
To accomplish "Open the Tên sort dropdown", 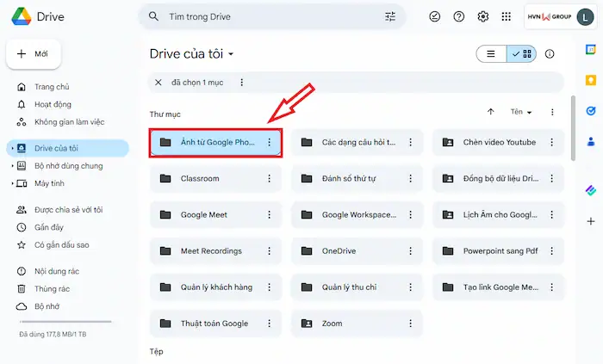I will pyautogui.click(x=521, y=112).
